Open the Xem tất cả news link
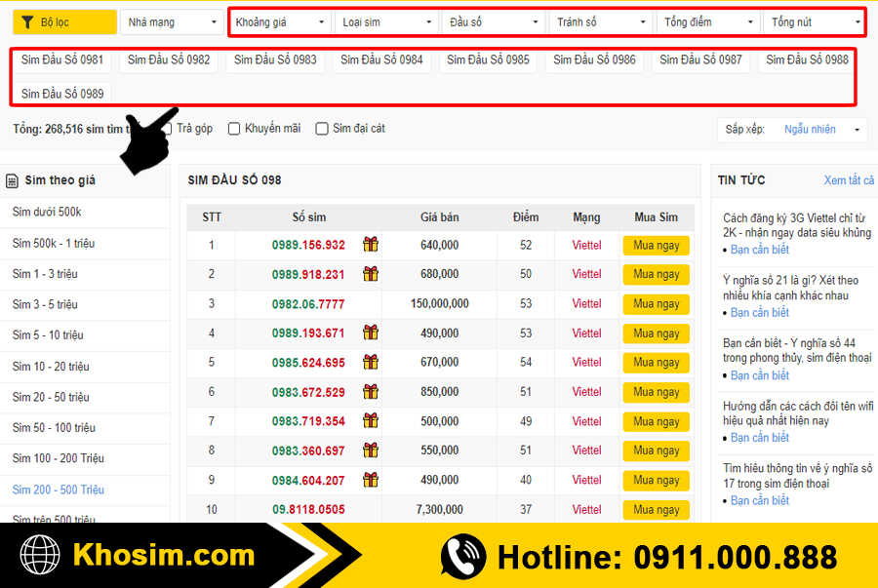 tap(848, 180)
